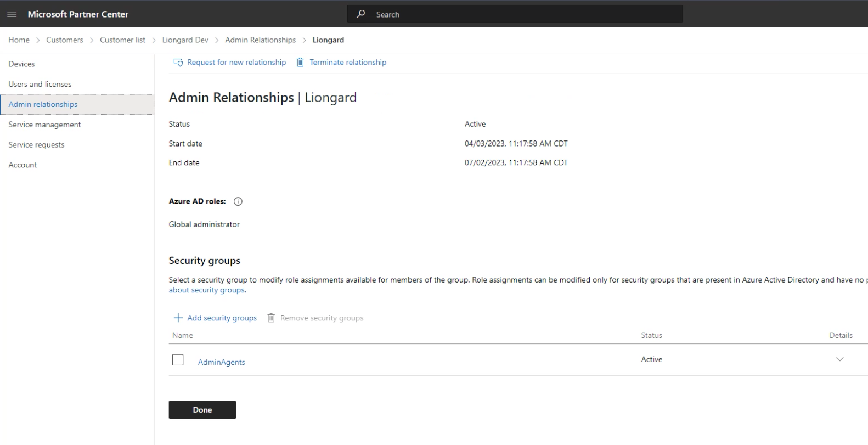Click the relationship Status value Active

475,124
